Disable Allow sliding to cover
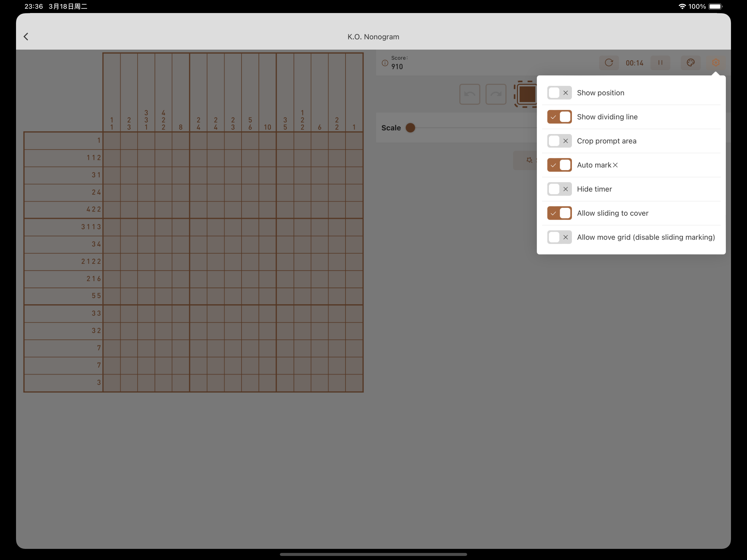This screenshot has width=747, height=560. tap(559, 213)
